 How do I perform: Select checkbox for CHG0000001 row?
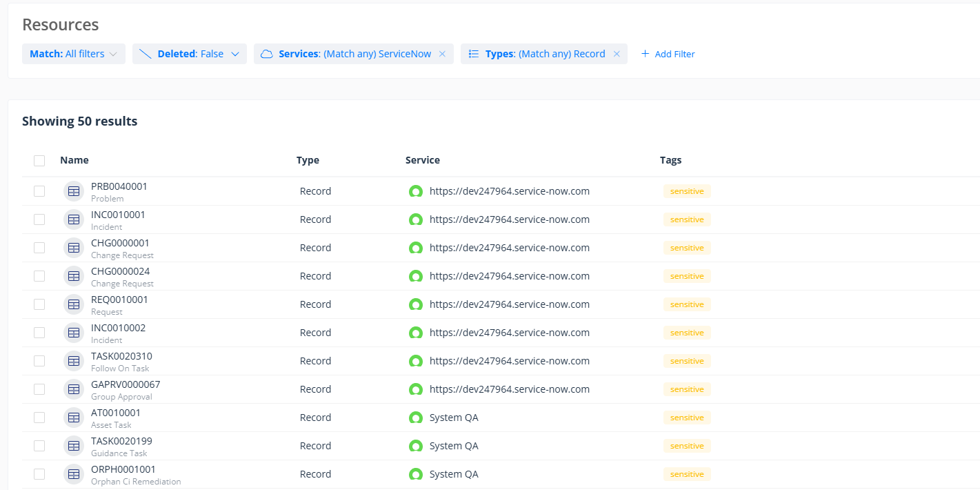[x=39, y=248]
